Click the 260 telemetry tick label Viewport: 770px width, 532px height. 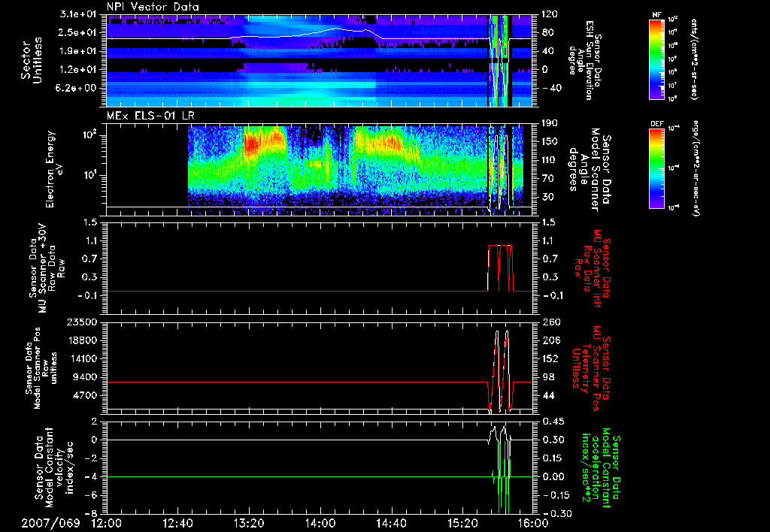[x=550, y=322]
